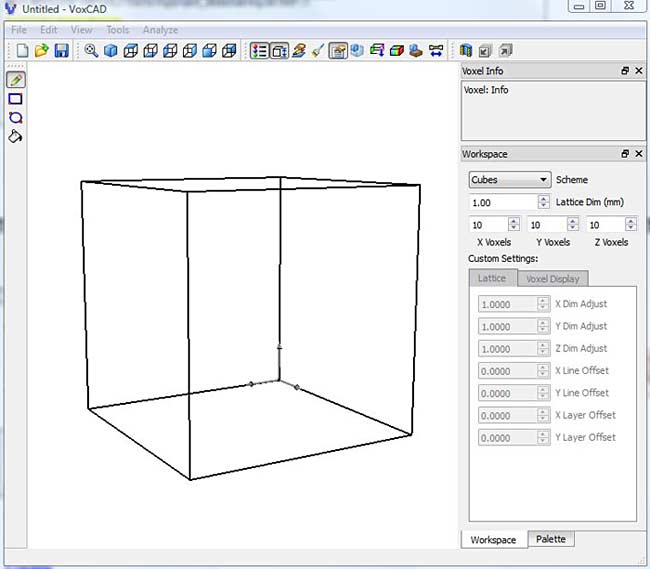Click the zoom extents magnifier icon
Image resolution: width=650 pixels, height=569 pixels.
tap(91, 51)
